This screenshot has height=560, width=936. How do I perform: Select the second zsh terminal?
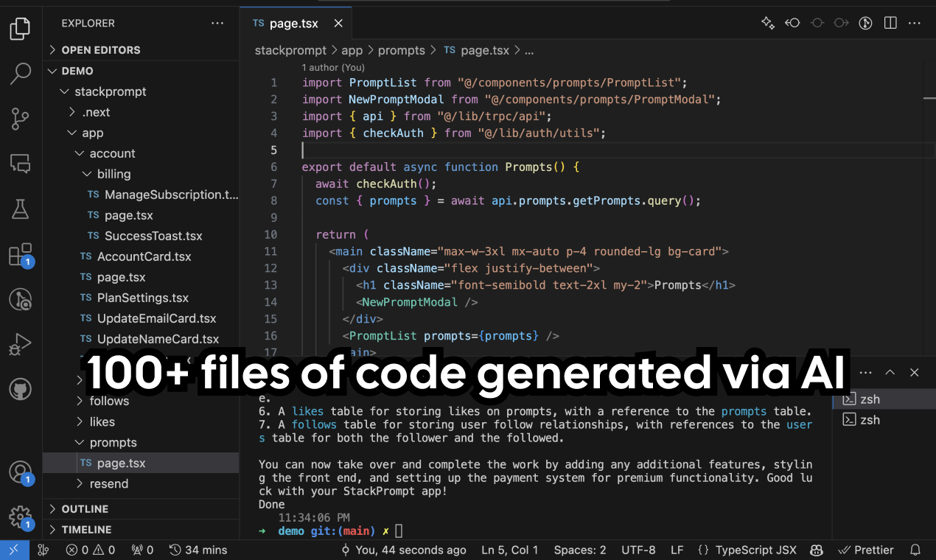click(x=883, y=420)
